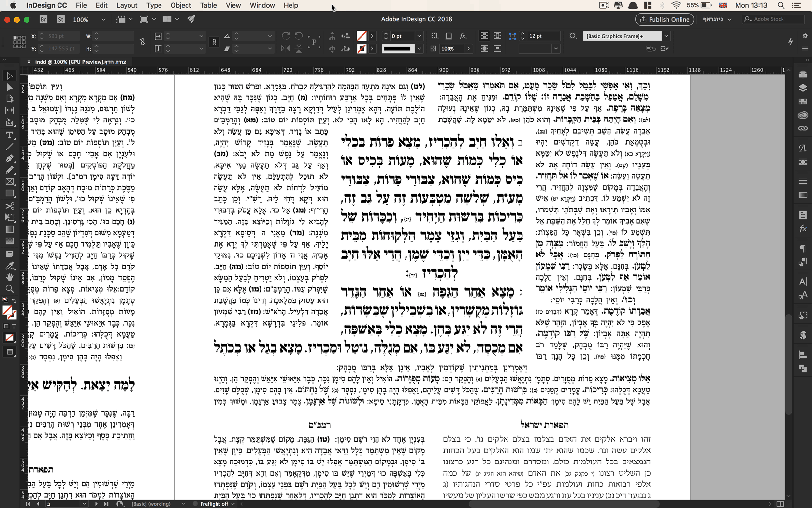This screenshot has height=508, width=812.
Task: Toggle constrain width and height proportions
Action: pos(143,43)
